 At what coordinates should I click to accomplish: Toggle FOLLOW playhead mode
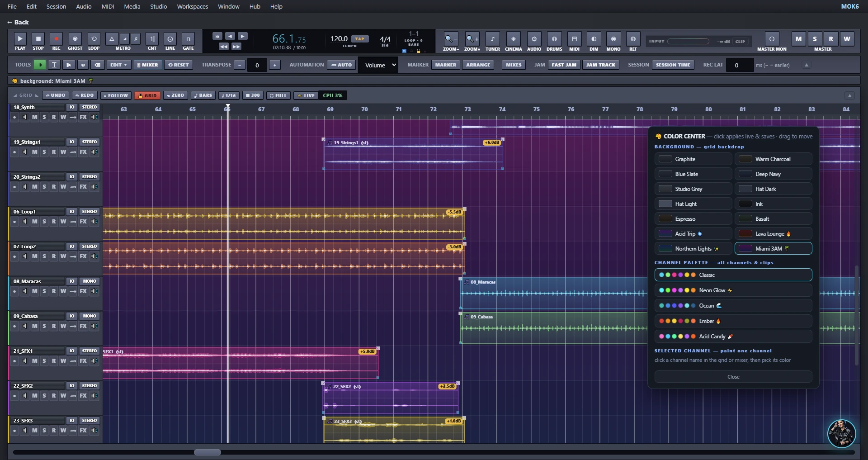click(116, 95)
